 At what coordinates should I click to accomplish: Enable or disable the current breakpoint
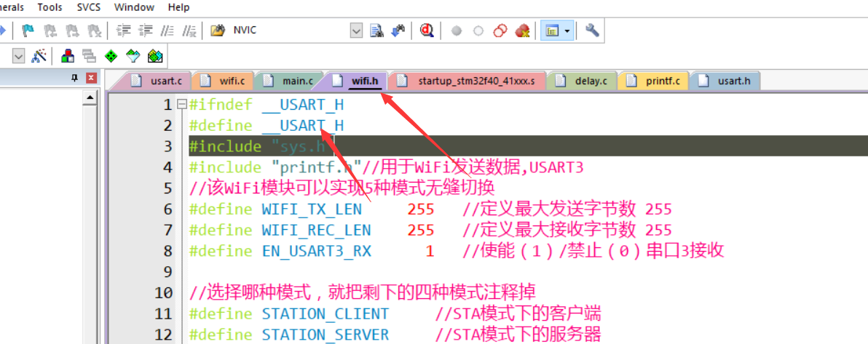[x=478, y=31]
